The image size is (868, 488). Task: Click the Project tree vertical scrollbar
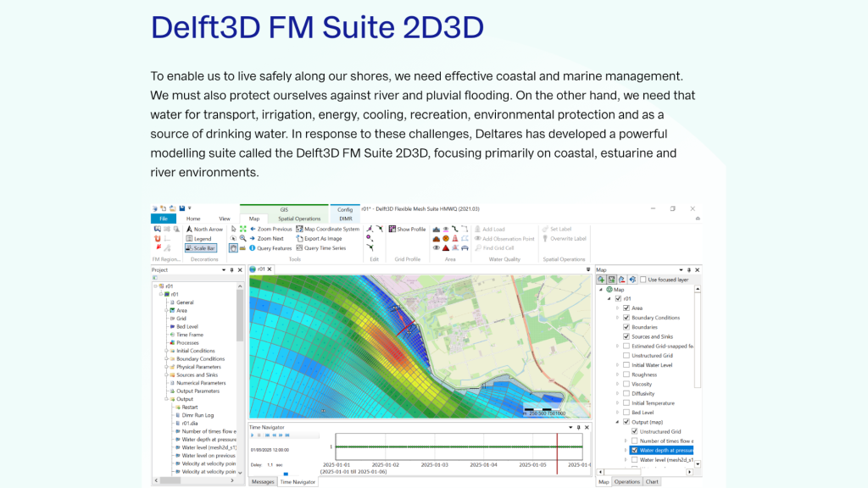(x=240, y=315)
